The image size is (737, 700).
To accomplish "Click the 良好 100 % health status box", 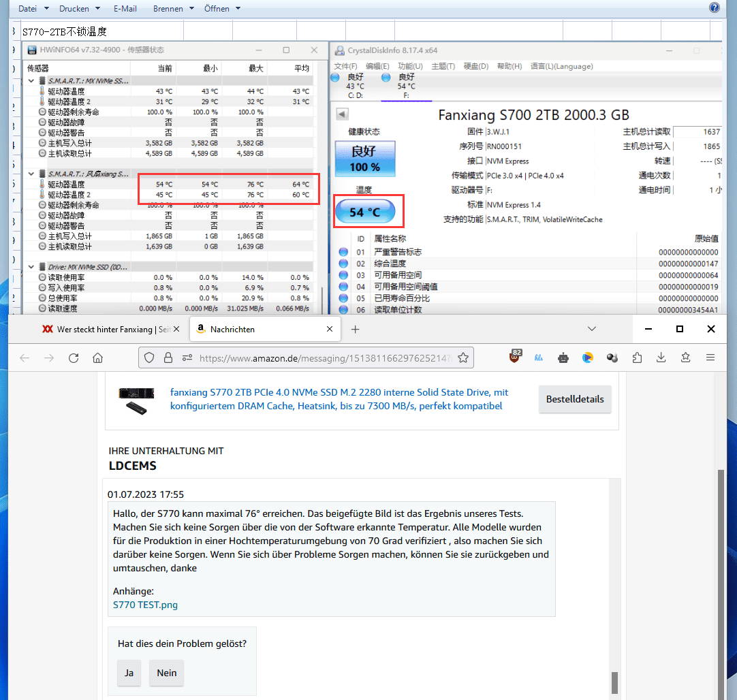I will tap(364, 159).
